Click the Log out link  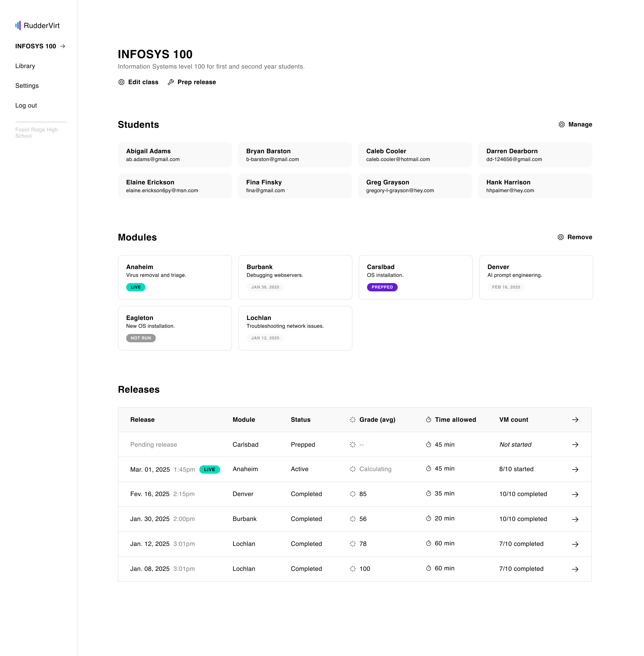(x=26, y=105)
